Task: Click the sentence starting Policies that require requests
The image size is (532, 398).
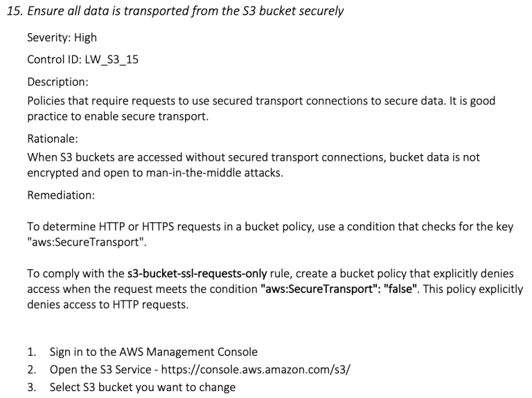Action: click(261, 109)
